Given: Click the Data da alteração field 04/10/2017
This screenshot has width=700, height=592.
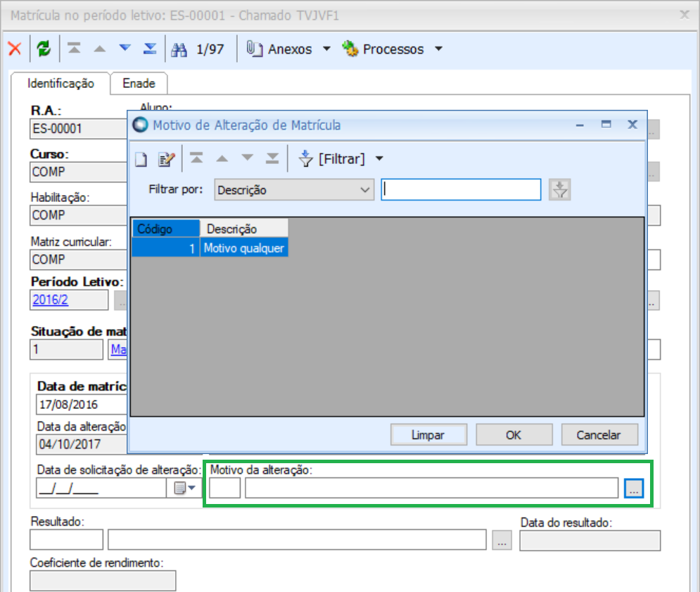Looking at the screenshot, I should point(82,445).
